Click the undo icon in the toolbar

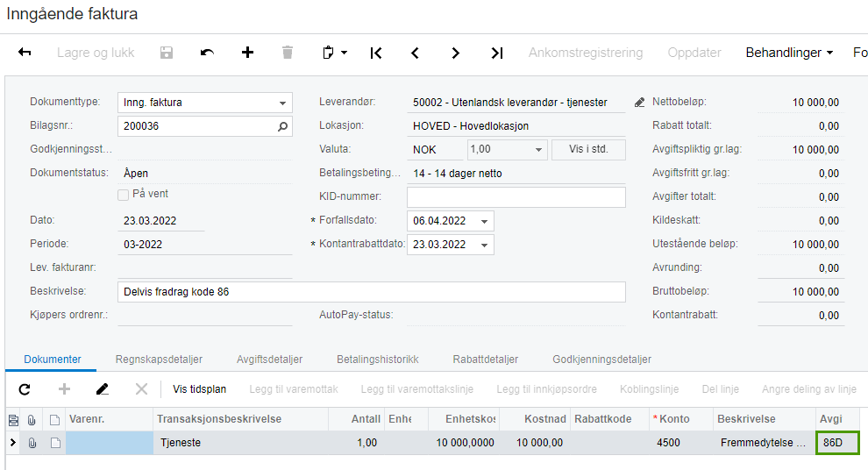[207, 53]
